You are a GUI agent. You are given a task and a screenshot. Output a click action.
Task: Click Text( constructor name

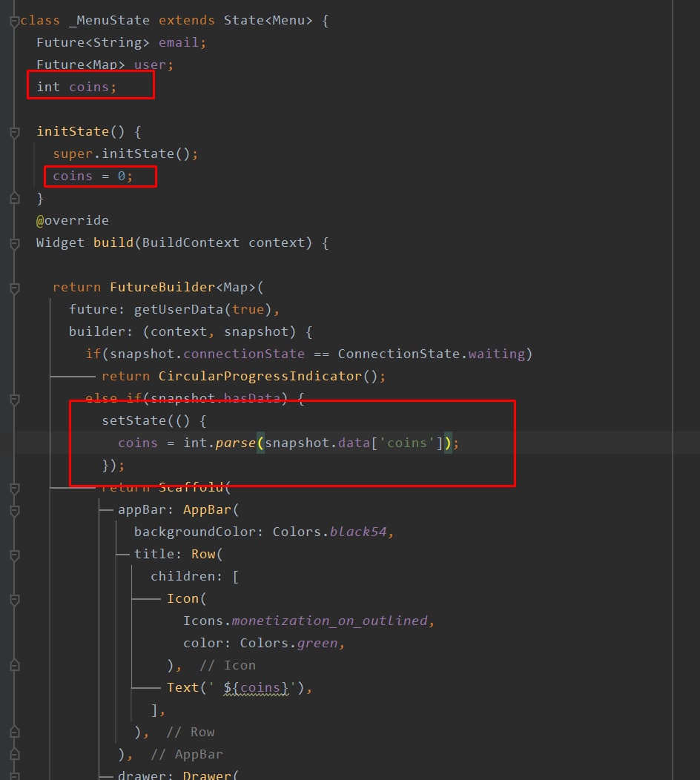182,688
